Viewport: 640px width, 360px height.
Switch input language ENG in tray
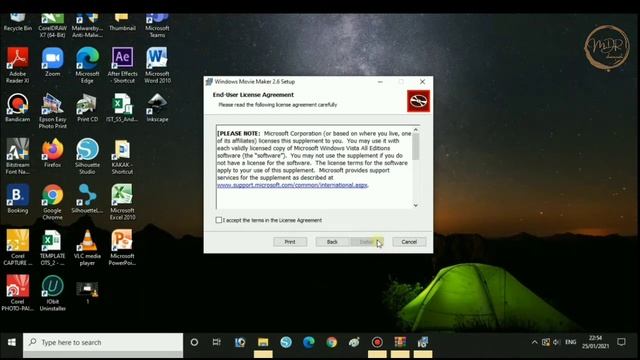(x=571, y=342)
